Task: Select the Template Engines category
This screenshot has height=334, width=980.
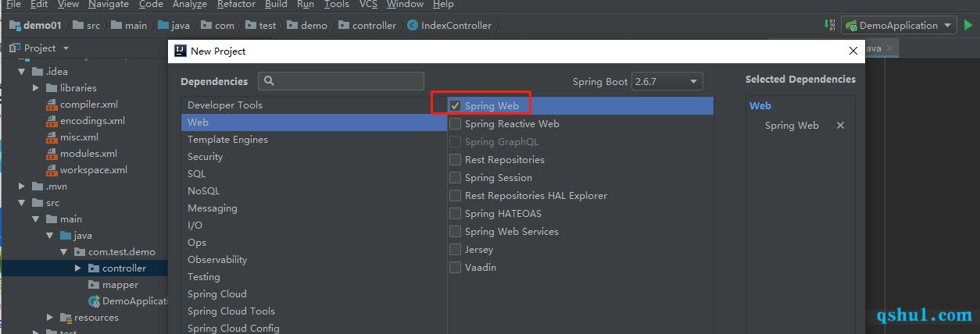Action: [x=314, y=140]
